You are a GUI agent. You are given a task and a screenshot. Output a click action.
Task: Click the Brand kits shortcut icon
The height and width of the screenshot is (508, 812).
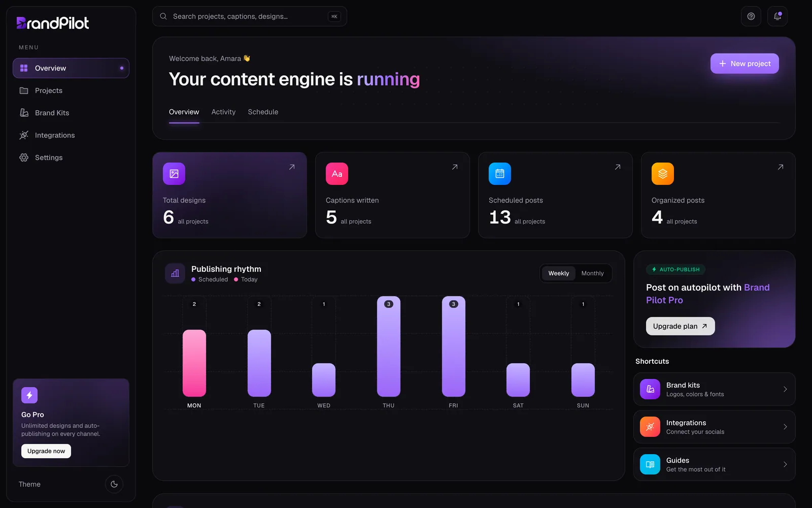click(650, 389)
